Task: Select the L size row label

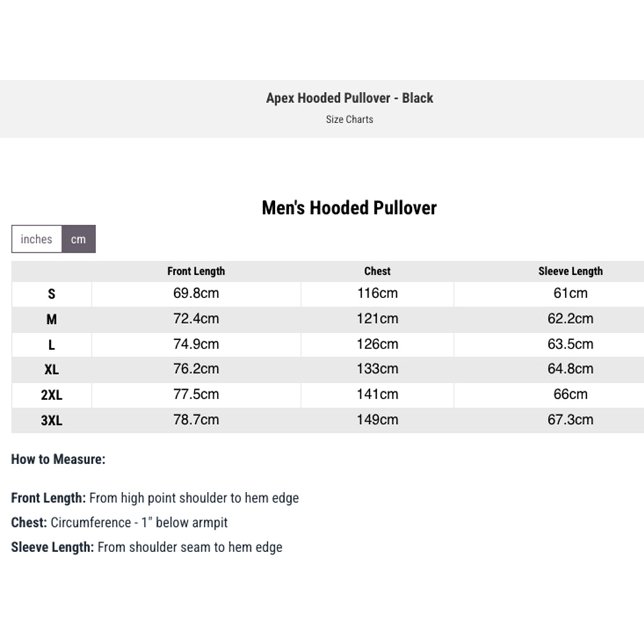Action: 52,345
